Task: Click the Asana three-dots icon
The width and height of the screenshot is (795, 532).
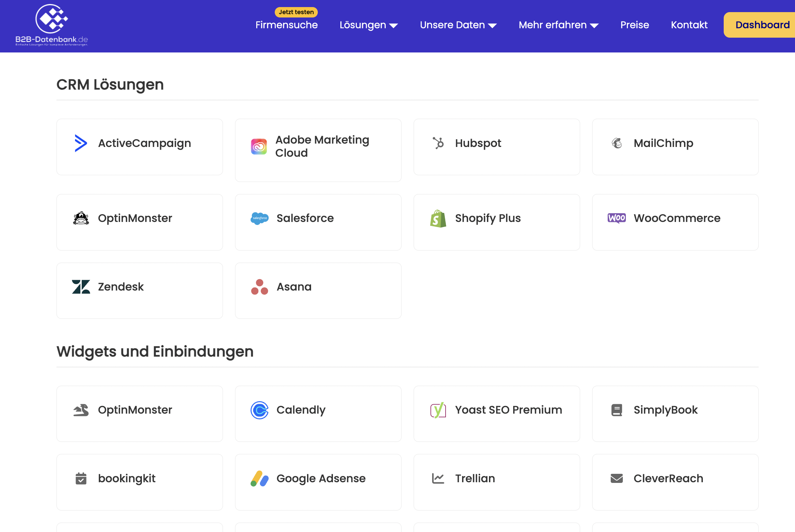Action: coord(260,287)
